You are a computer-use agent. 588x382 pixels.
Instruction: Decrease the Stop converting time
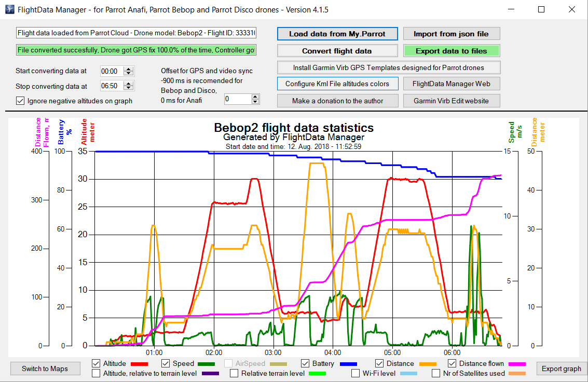129,88
